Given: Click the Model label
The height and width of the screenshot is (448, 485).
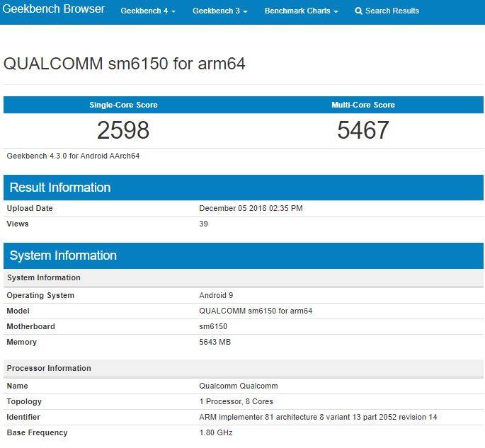Looking at the screenshot, I should pos(18,311).
